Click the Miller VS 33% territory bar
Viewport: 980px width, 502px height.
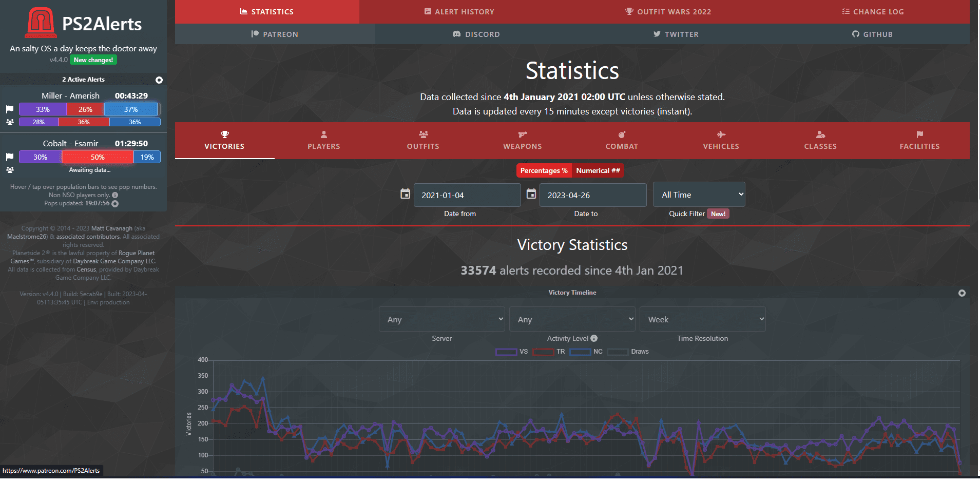tap(43, 109)
